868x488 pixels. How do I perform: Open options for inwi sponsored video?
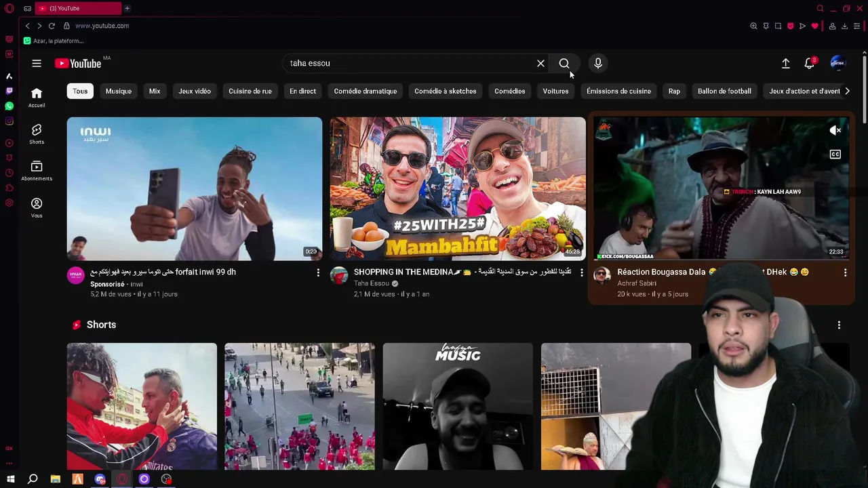[318, 272]
